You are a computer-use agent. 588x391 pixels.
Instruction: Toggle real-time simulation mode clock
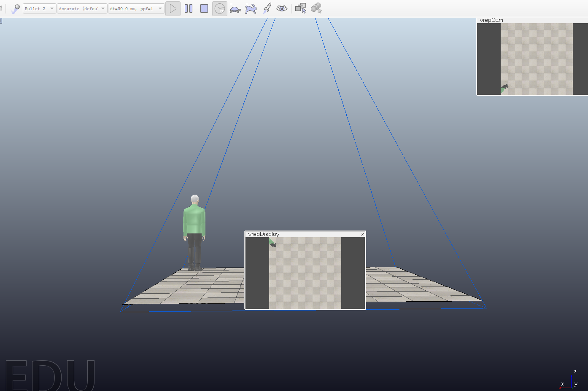(x=220, y=8)
